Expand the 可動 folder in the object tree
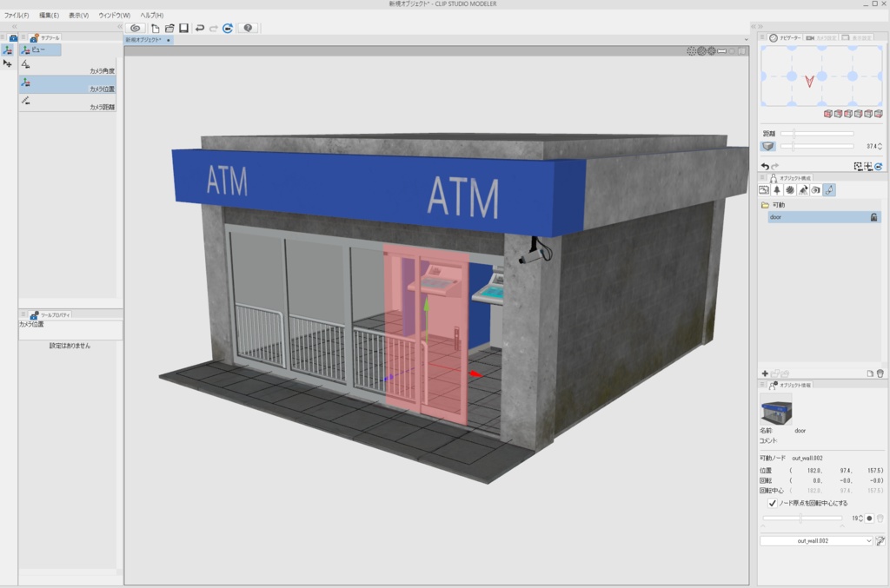Screen dimensions: 890x588 click(x=765, y=204)
